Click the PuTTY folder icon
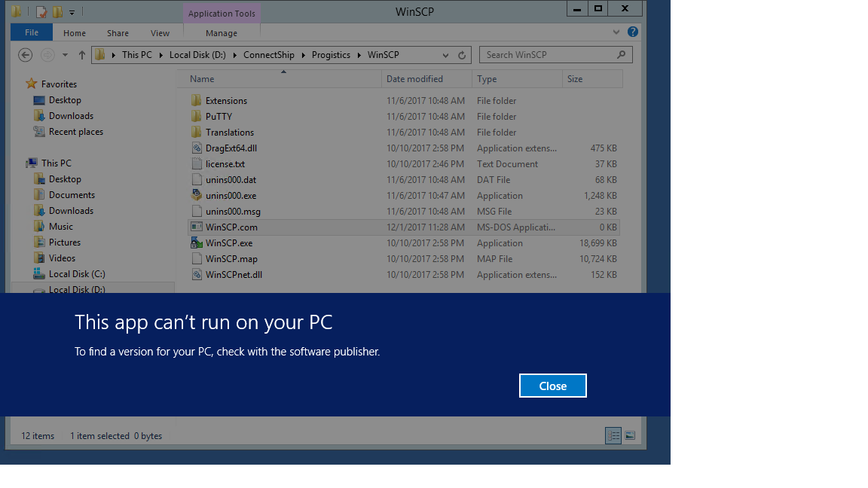Screen dimensions: 868x488 coord(196,117)
